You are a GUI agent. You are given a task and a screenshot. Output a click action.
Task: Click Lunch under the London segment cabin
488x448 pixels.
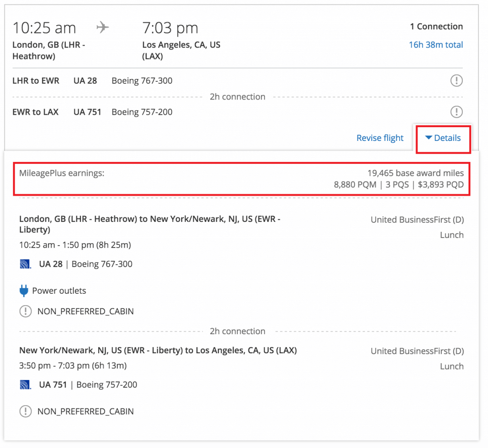(452, 235)
